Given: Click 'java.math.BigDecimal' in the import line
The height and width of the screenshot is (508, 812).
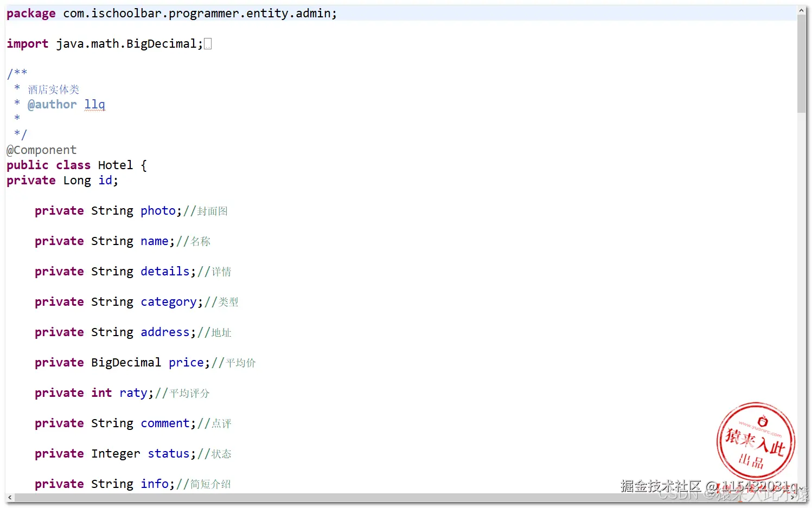Looking at the screenshot, I should [x=126, y=44].
